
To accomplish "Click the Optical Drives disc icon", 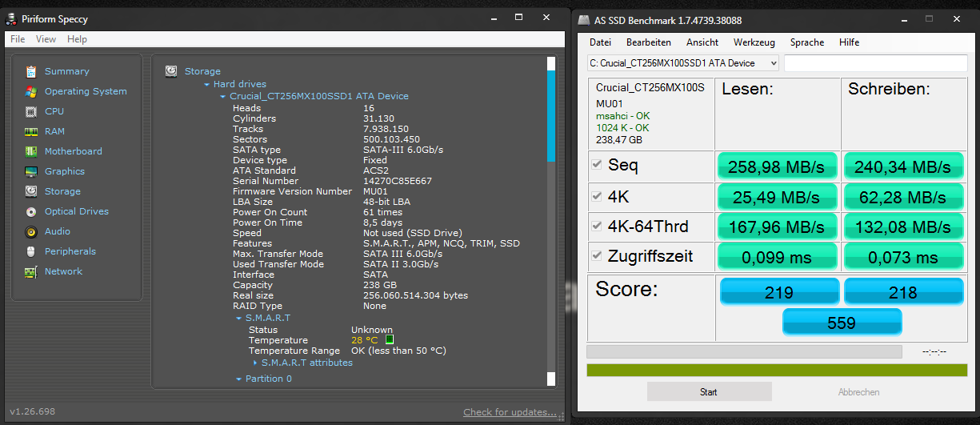I will (x=31, y=211).
